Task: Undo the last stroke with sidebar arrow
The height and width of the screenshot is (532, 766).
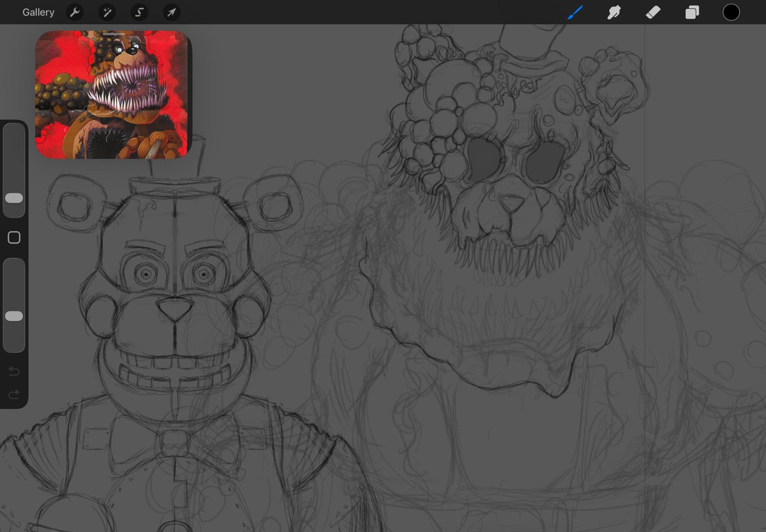Action: point(14,371)
